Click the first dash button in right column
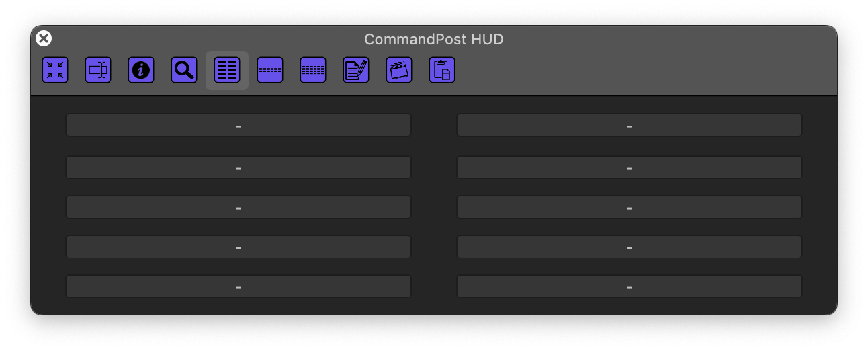This screenshot has width=868, height=351. pyautogui.click(x=630, y=126)
